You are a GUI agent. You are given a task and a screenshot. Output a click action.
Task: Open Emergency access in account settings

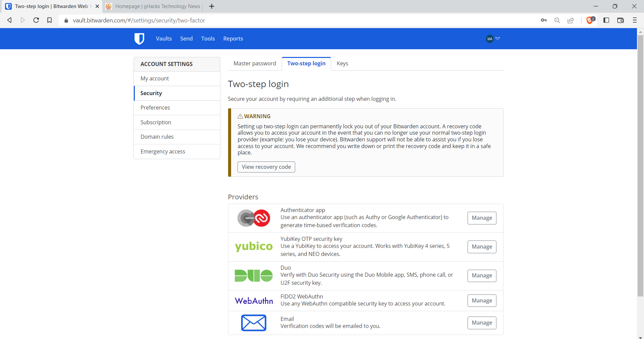point(163,152)
